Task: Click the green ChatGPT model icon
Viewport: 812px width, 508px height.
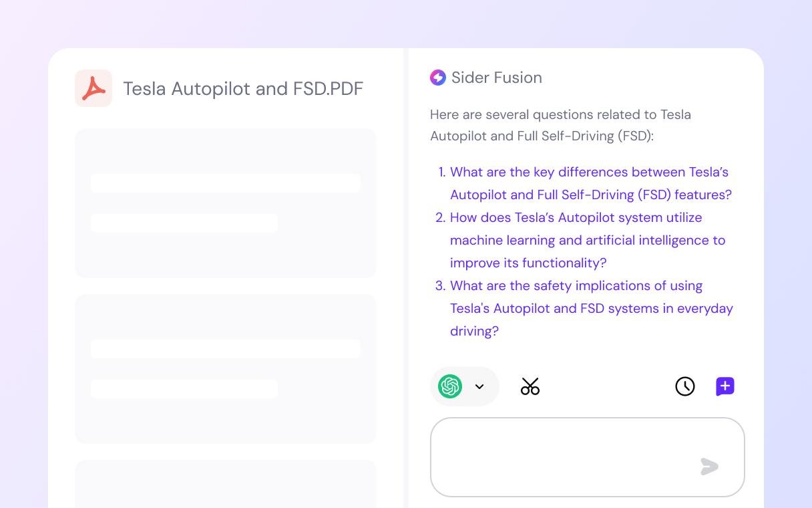Action: (450, 386)
